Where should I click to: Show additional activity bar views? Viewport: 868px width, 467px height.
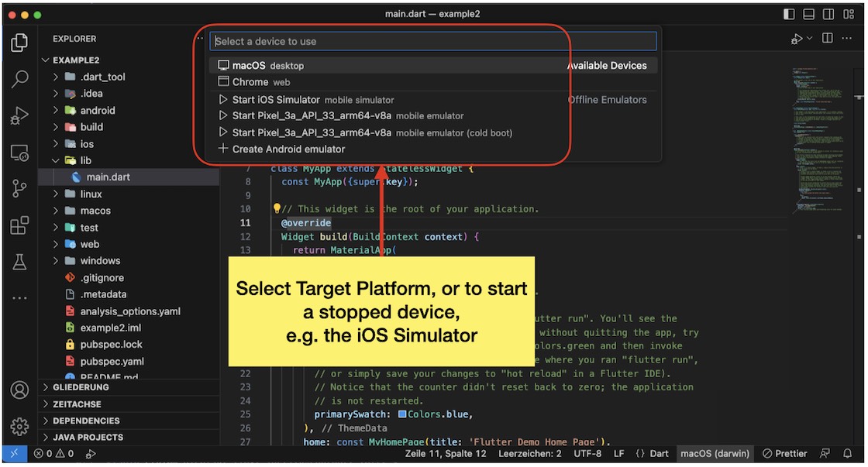pyautogui.click(x=19, y=298)
